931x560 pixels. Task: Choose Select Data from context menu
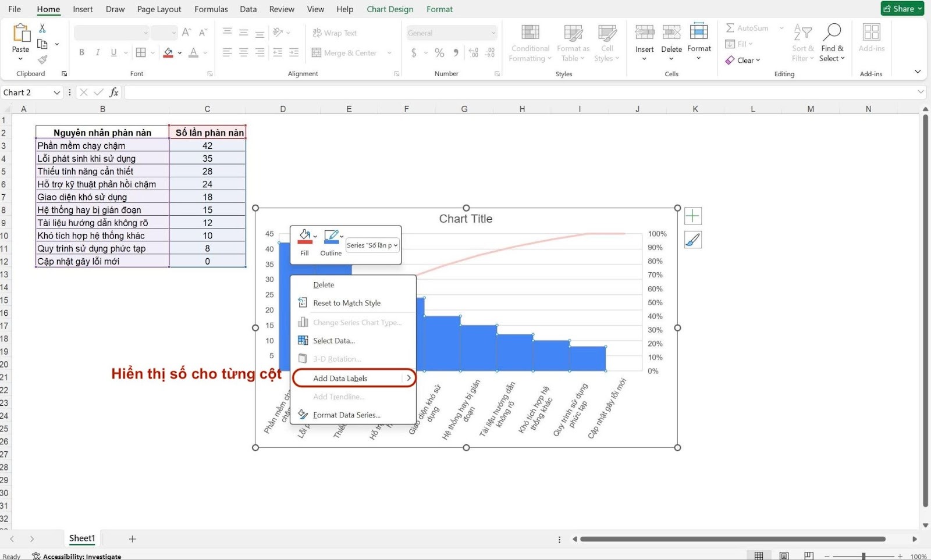[x=333, y=341]
